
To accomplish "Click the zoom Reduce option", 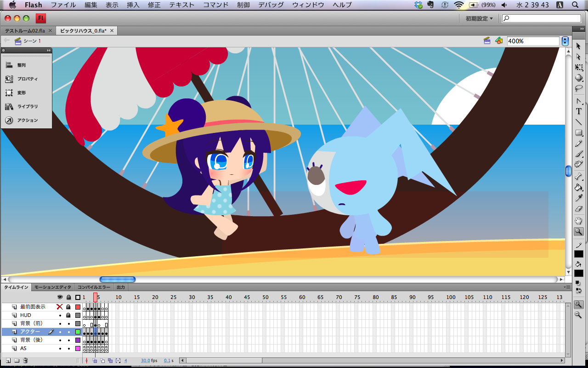I will point(578,315).
